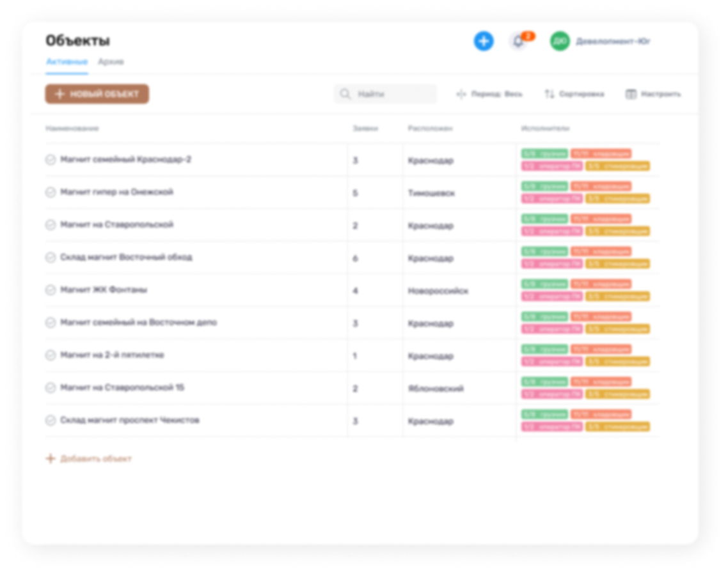728x574 pixels.
Task: Toggle check circle for Склад магнит Восточный обход
Action: [51, 257]
